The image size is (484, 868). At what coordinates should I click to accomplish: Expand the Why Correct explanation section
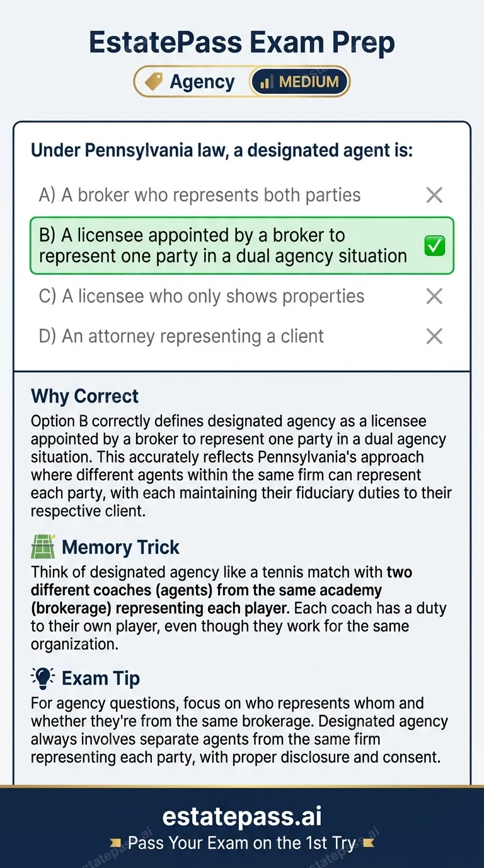pyautogui.click(x=85, y=396)
